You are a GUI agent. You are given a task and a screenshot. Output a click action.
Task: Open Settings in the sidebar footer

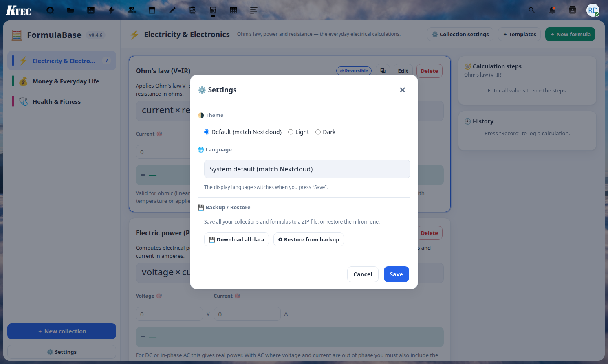[62, 352]
